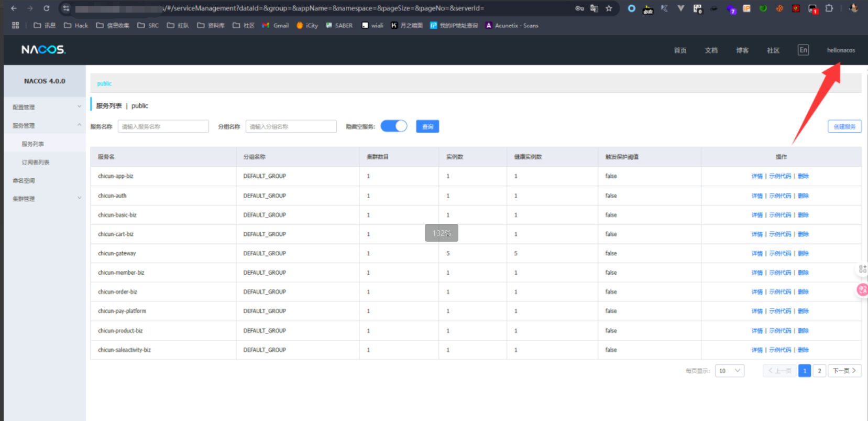This screenshot has height=421, width=868.
Task: Bookmark this page with the star icon
Action: point(609,8)
